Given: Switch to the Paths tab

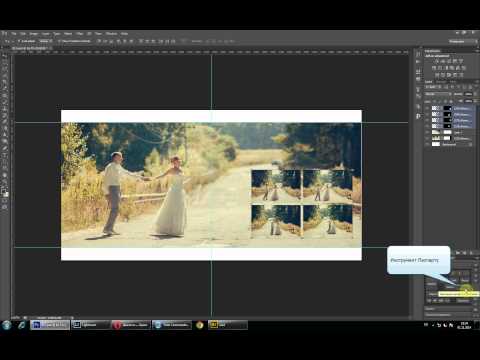Looking at the screenshot, I should tap(453, 81).
